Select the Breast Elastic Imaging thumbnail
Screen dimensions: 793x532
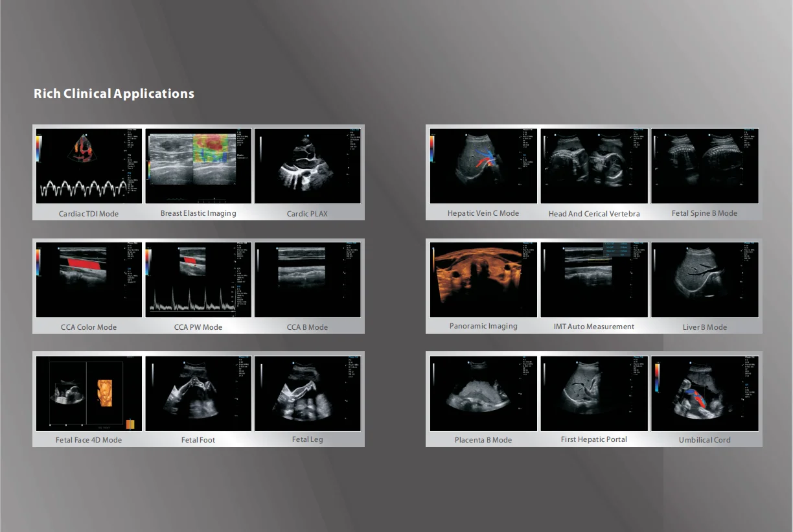(x=198, y=166)
